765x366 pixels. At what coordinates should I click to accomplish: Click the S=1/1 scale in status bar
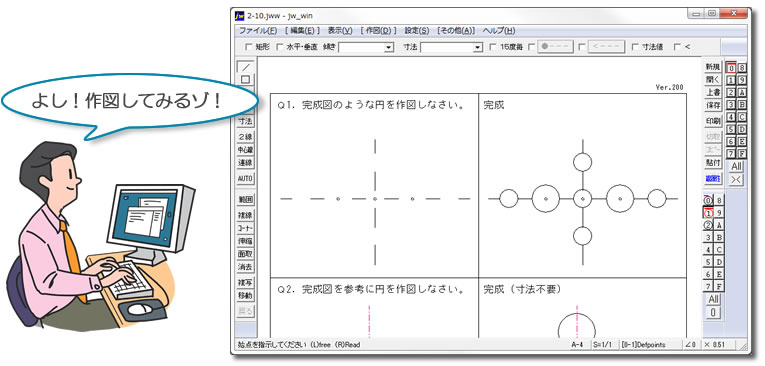[x=604, y=345]
